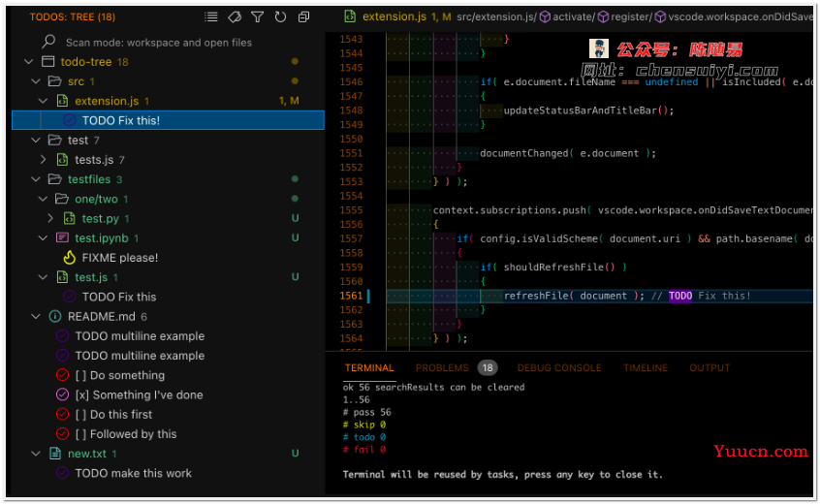Collapse the extension.js tree node

tap(43, 101)
